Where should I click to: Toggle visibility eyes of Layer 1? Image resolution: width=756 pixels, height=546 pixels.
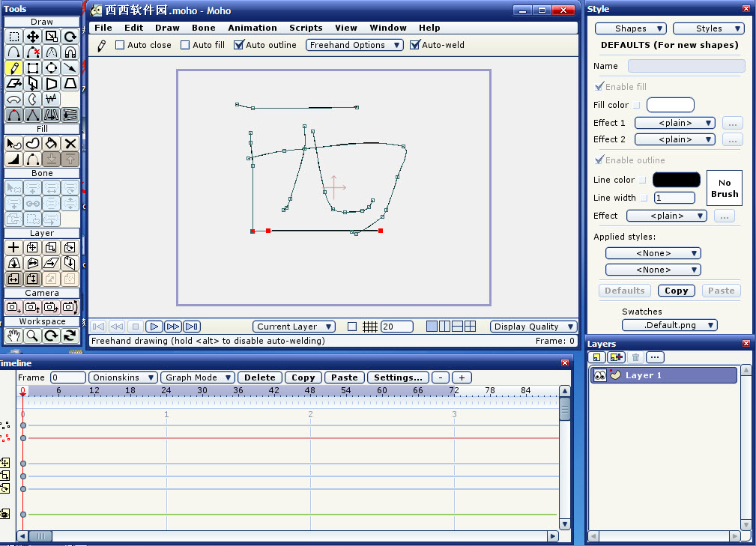599,375
